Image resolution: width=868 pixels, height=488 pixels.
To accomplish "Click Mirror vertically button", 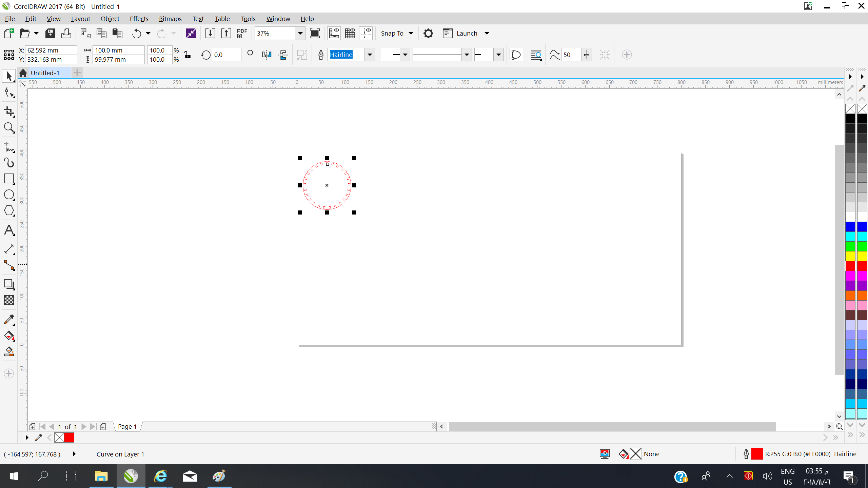I will pyautogui.click(x=283, y=55).
